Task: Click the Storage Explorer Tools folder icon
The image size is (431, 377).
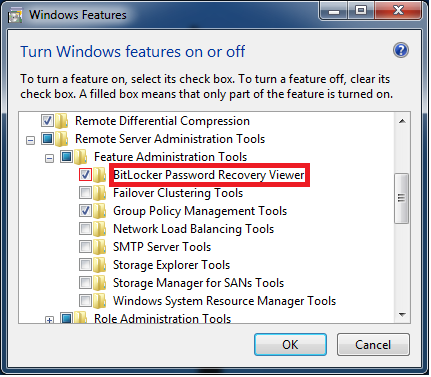Action: click(100, 265)
